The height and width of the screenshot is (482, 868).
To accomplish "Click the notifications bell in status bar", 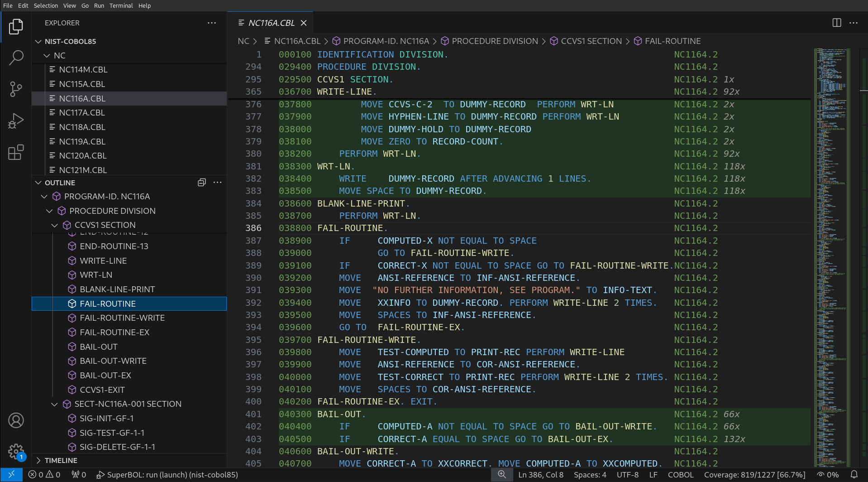I will click(854, 475).
